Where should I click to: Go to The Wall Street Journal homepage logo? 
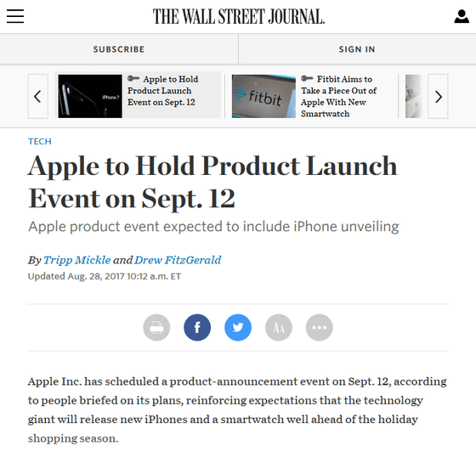pos(239,16)
